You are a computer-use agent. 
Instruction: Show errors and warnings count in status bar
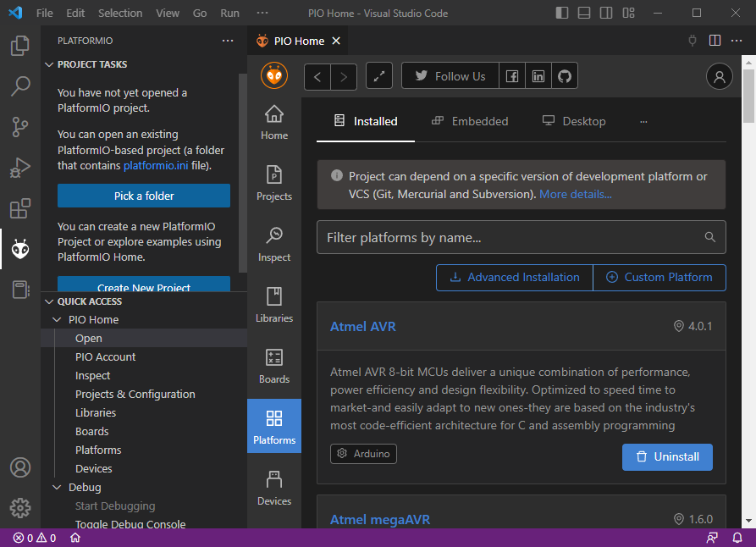coord(35,538)
